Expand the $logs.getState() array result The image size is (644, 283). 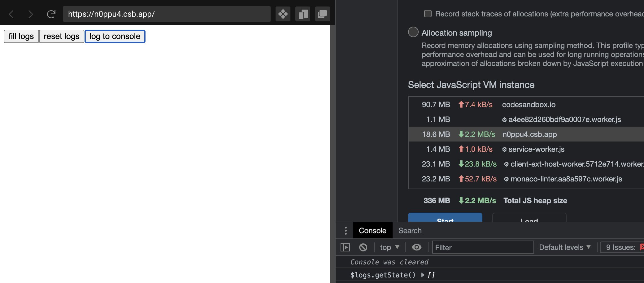423,275
